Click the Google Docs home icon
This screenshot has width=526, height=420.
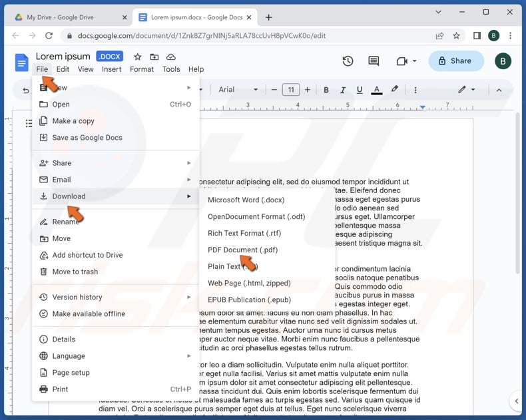click(21, 63)
